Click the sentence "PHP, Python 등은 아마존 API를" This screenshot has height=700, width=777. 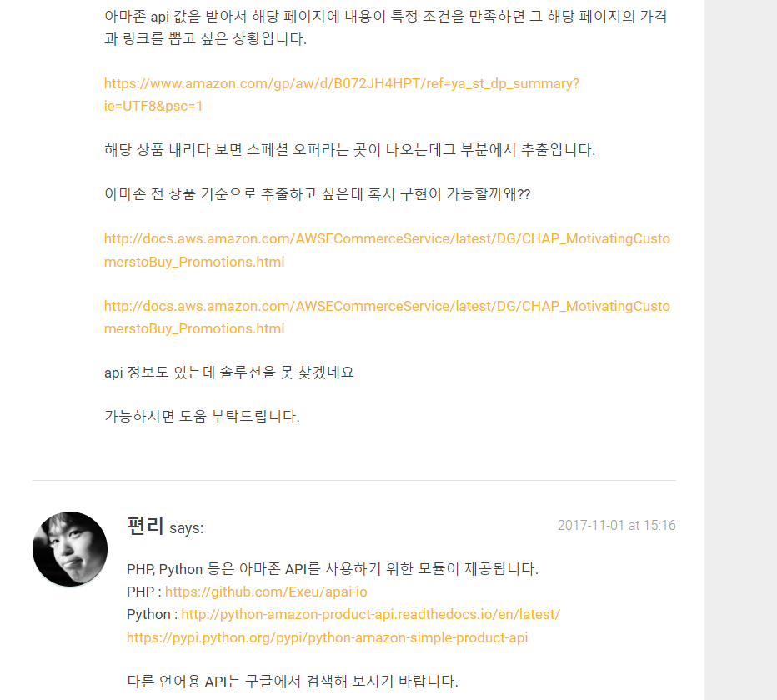click(x=333, y=568)
